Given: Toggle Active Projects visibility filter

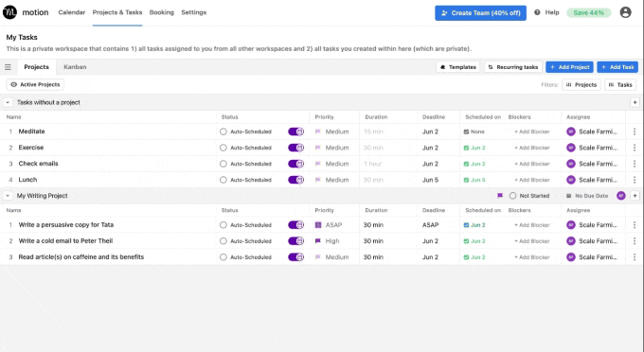Looking at the screenshot, I should pos(35,84).
